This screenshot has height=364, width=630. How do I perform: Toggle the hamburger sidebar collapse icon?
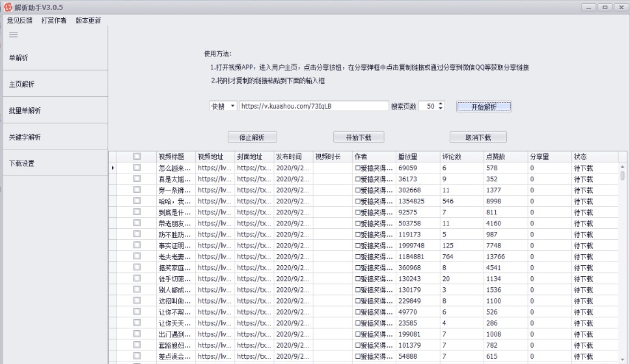(13, 35)
